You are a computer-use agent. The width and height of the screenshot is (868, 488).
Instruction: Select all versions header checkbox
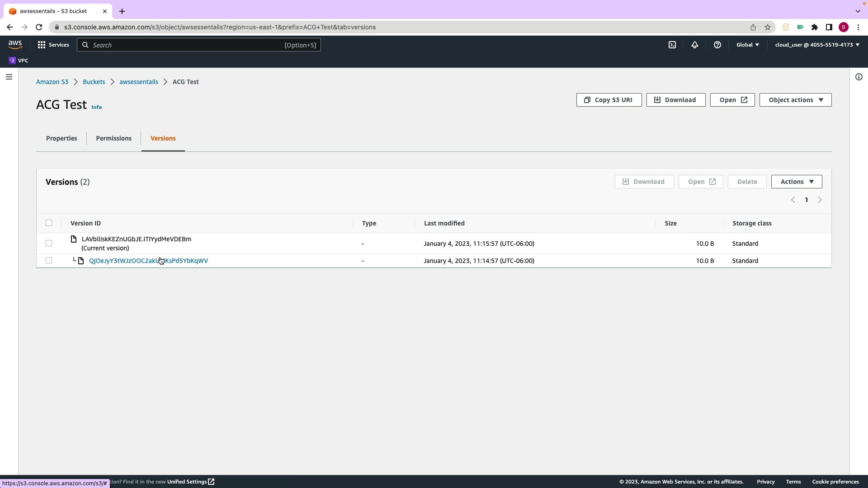49,223
